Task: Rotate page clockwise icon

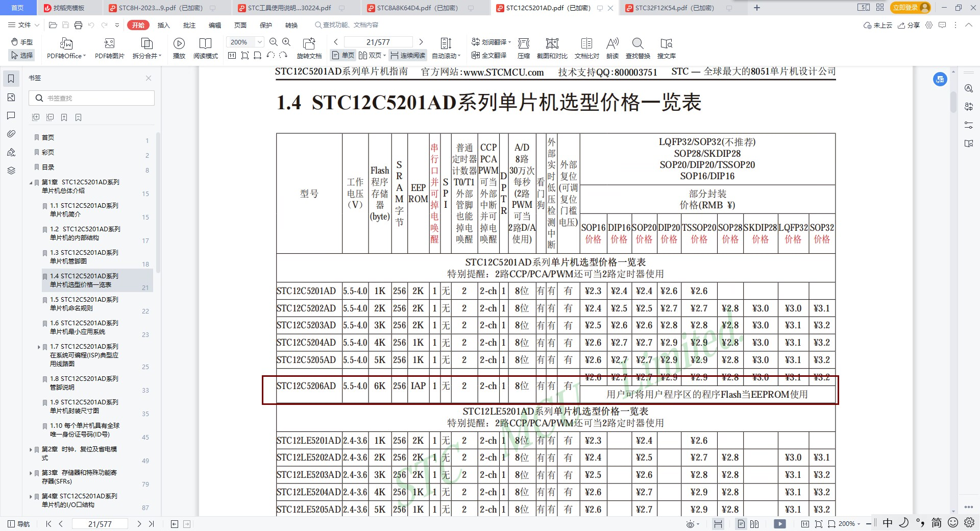Action: [x=283, y=55]
